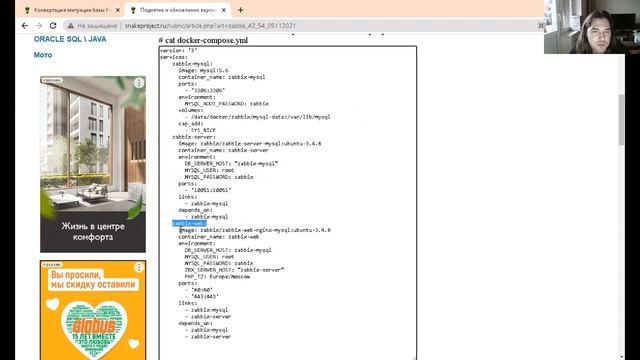Click the 'MYSQL_ROOT_PASSWORD: zabbix' line

(x=227, y=104)
